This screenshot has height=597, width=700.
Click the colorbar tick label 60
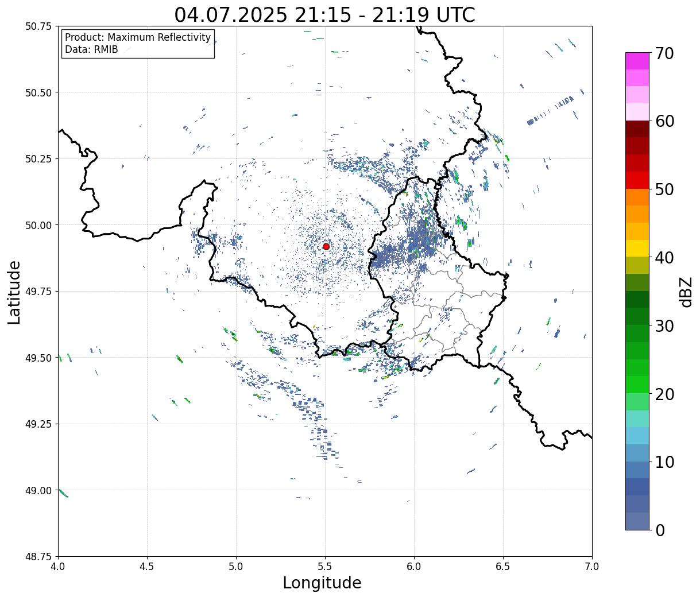664,121
